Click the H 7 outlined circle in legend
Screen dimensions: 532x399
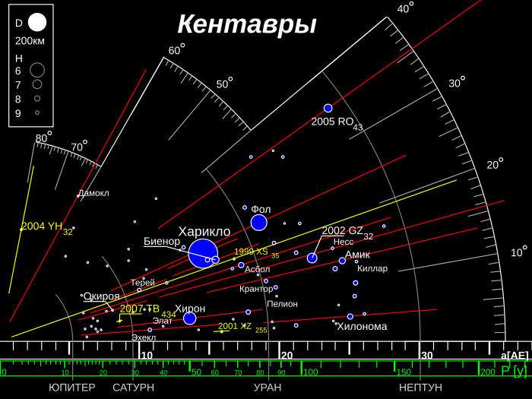(37, 84)
